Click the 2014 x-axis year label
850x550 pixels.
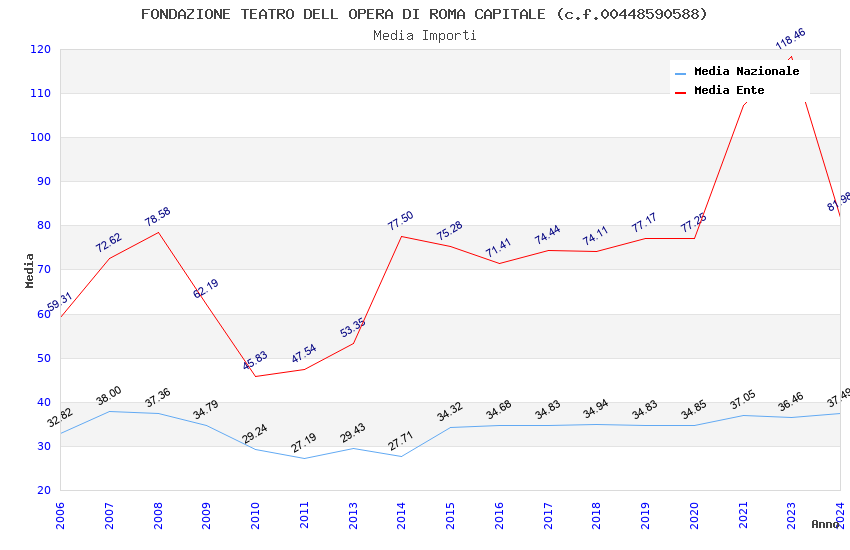click(x=401, y=515)
